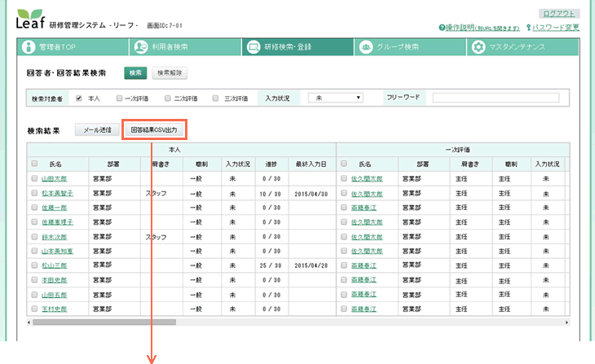This screenshot has height=364, width=595.
Task: Click the フリーワード input field
Action: [496, 98]
